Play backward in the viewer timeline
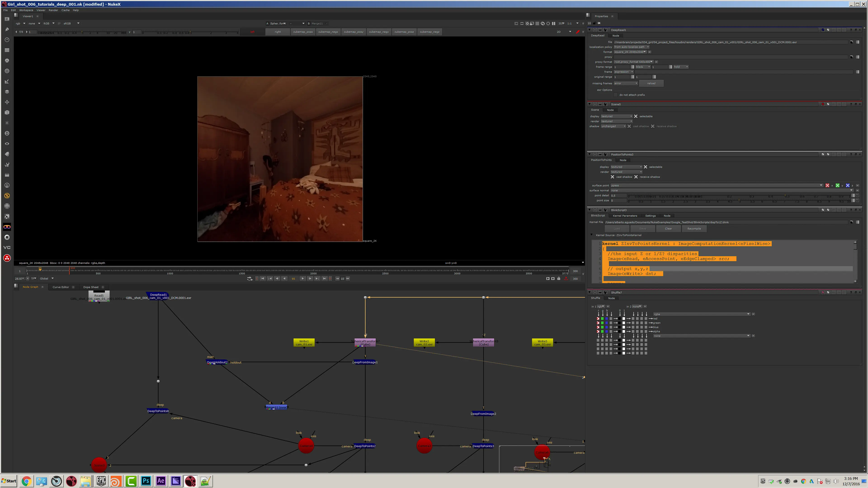Image resolution: width=868 pixels, height=488 pixels. [285, 279]
